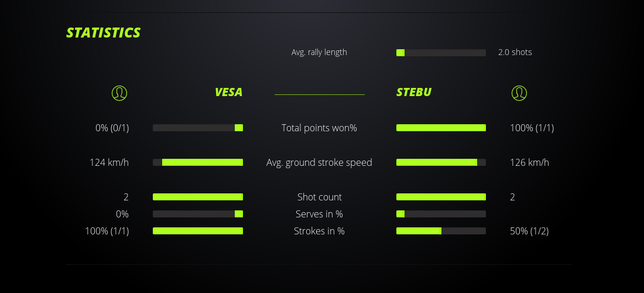The height and width of the screenshot is (293, 644).
Task: Click the Avg. ground stroke speed label
Action: 319,162
